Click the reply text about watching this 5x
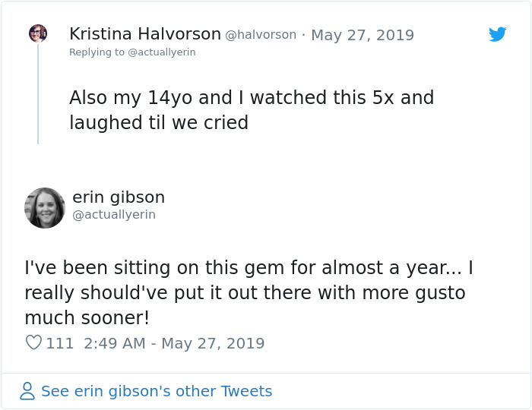The height and width of the screenshot is (410, 532). (x=251, y=98)
